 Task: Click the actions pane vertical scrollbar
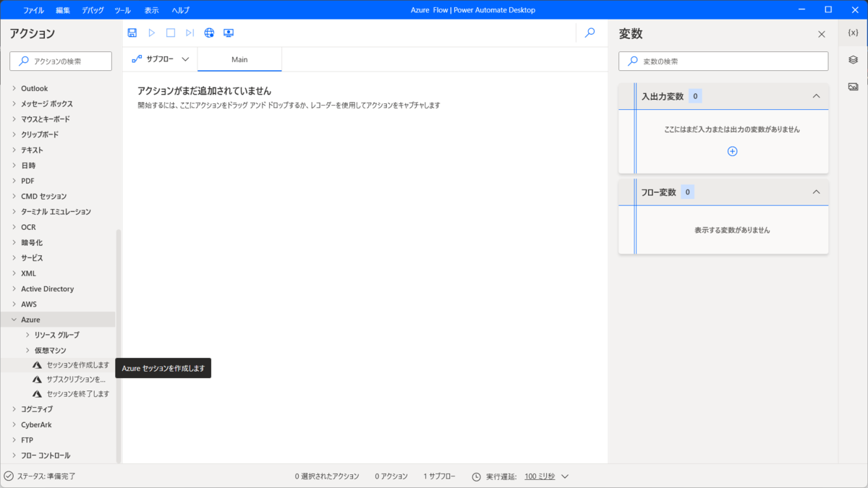(x=119, y=346)
